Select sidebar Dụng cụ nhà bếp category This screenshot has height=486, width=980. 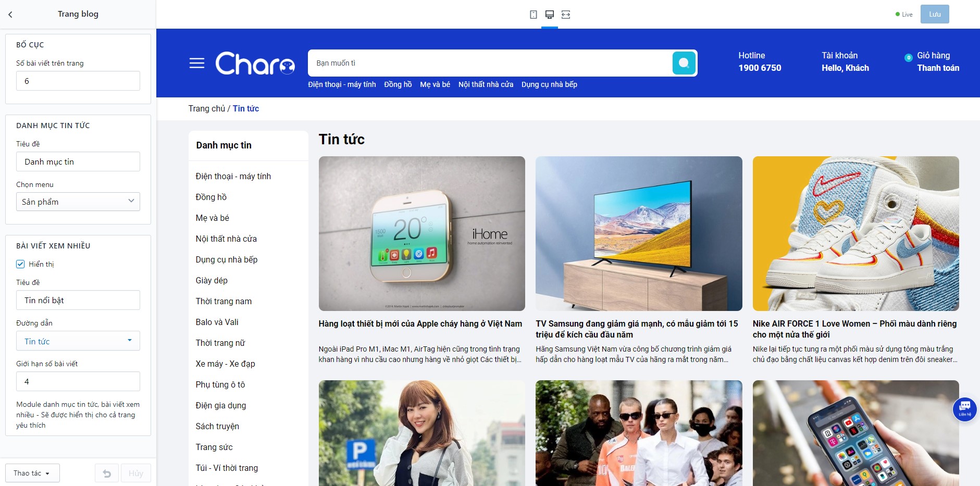(227, 259)
